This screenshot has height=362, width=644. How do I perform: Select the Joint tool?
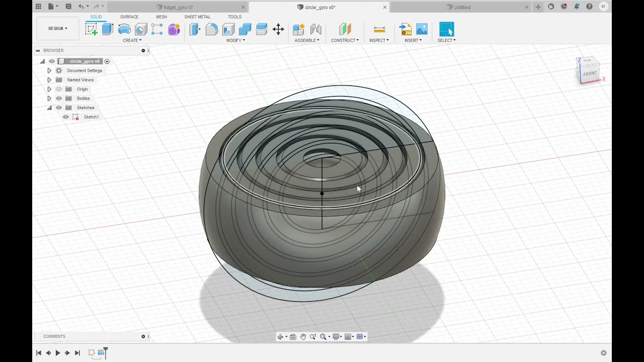pyautogui.click(x=316, y=29)
